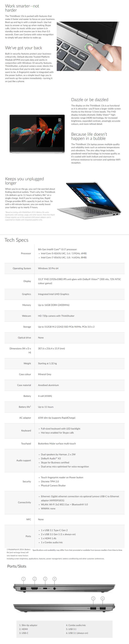Click the circled number 2 HDMI marker

(x=35, y=579)
